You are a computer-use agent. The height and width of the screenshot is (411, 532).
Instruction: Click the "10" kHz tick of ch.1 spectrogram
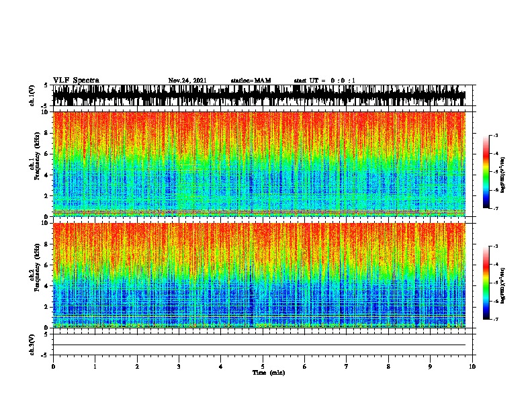pos(45,112)
